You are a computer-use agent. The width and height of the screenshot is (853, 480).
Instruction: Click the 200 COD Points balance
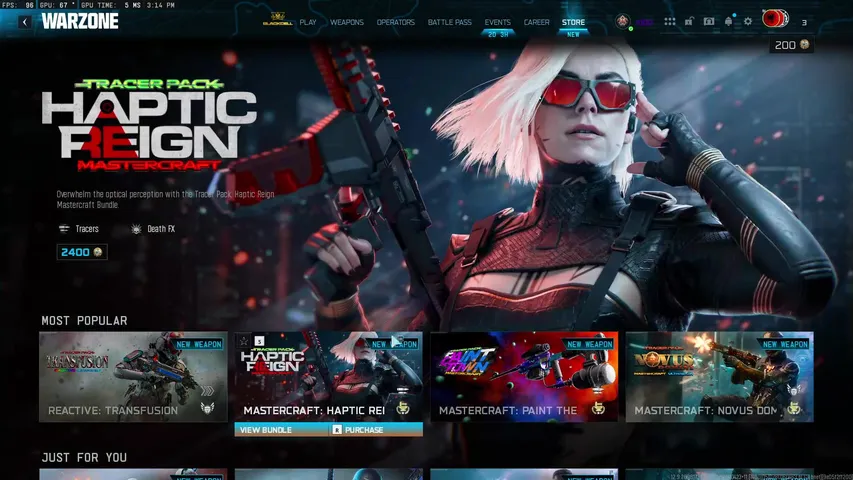coord(792,45)
